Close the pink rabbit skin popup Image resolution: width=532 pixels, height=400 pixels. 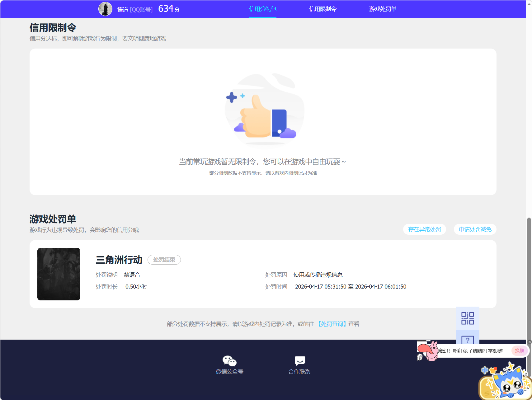(x=530, y=342)
